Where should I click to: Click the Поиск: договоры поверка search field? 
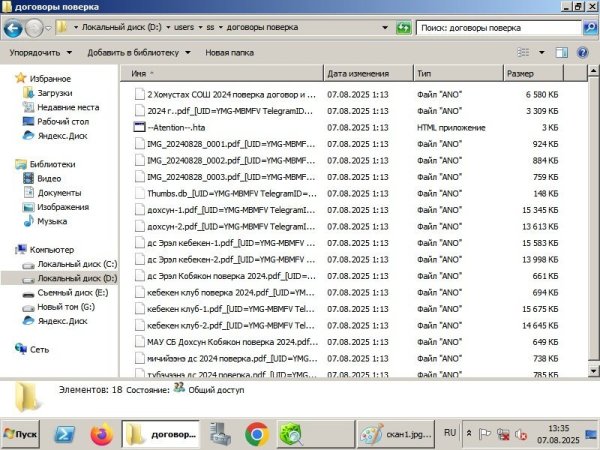point(495,27)
